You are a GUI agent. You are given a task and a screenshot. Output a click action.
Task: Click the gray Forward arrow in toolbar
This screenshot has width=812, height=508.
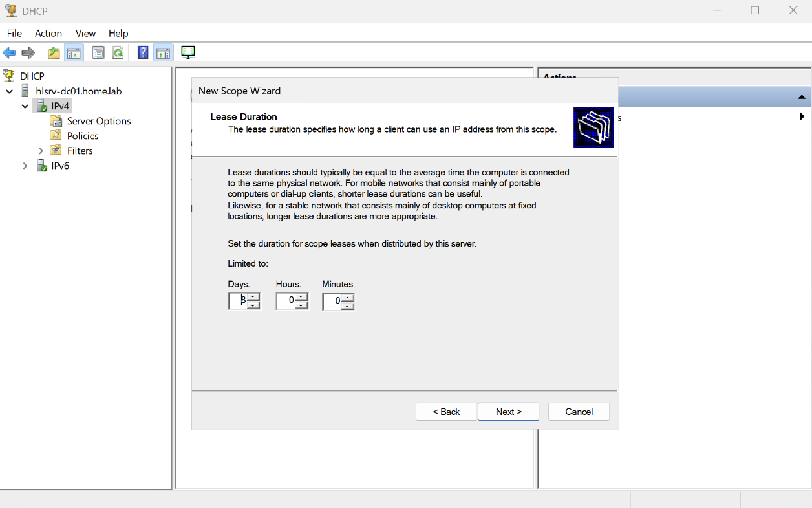[28, 53]
